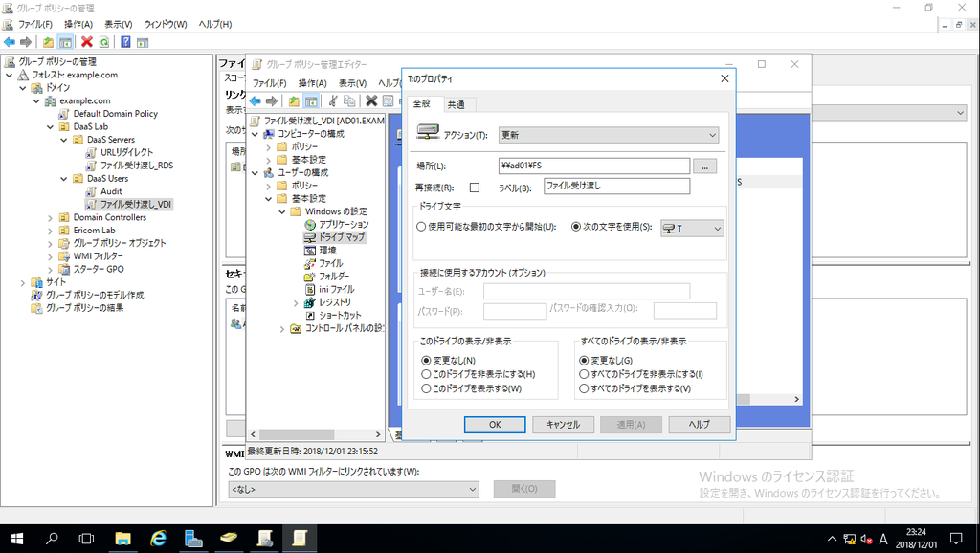Click the refresh icon on Group Policy Management toolbar
This screenshot has width=980, height=553.
104,42
